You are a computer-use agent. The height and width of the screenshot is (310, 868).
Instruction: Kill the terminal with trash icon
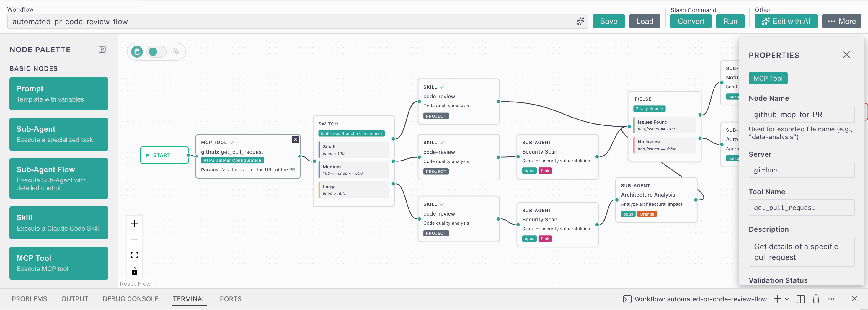pyautogui.click(x=816, y=299)
